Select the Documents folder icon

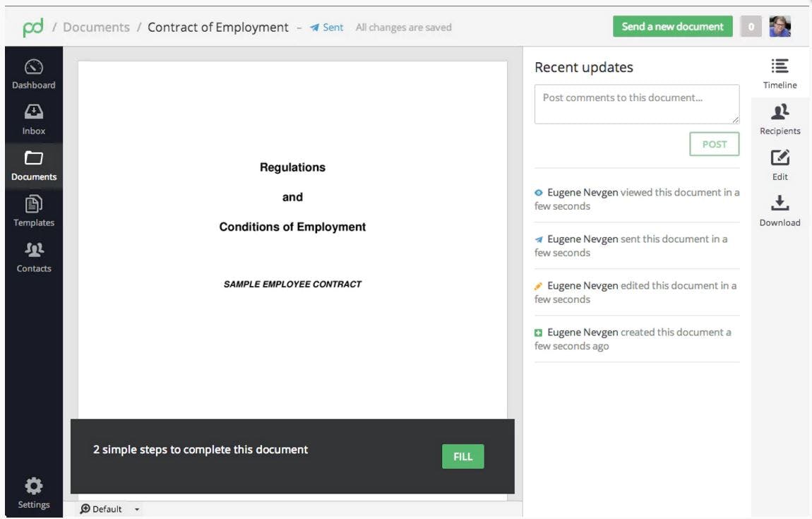coord(34,158)
